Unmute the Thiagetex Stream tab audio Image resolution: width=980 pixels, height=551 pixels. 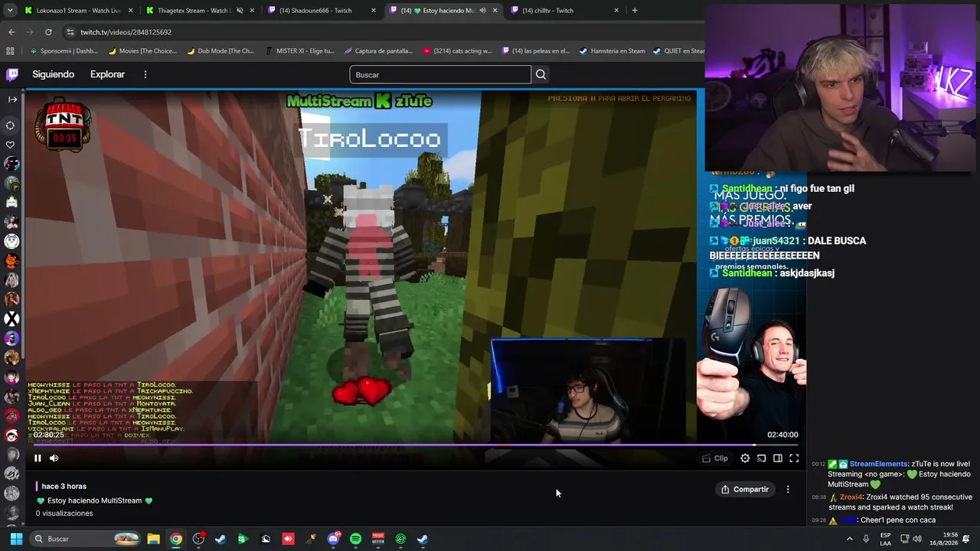(x=240, y=11)
